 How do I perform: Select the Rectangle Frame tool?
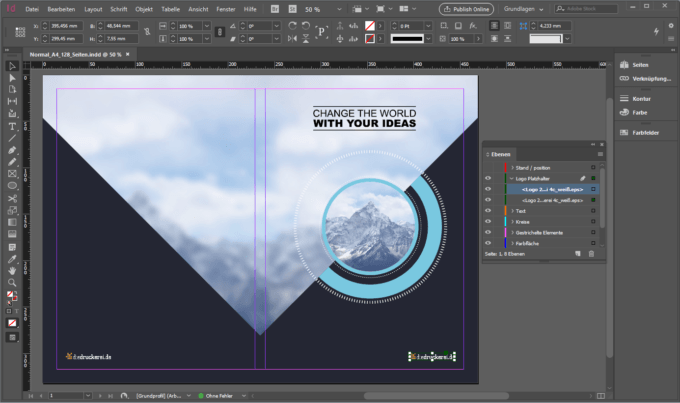(12, 174)
